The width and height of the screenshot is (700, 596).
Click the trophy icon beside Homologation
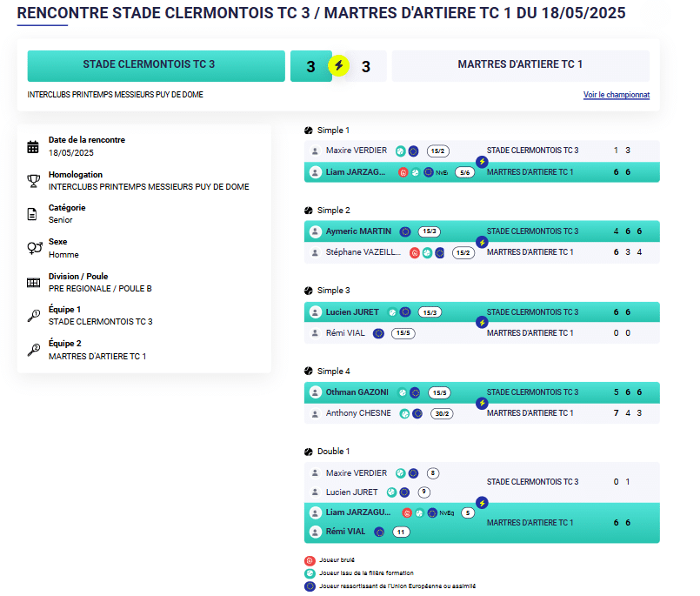(33, 180)
